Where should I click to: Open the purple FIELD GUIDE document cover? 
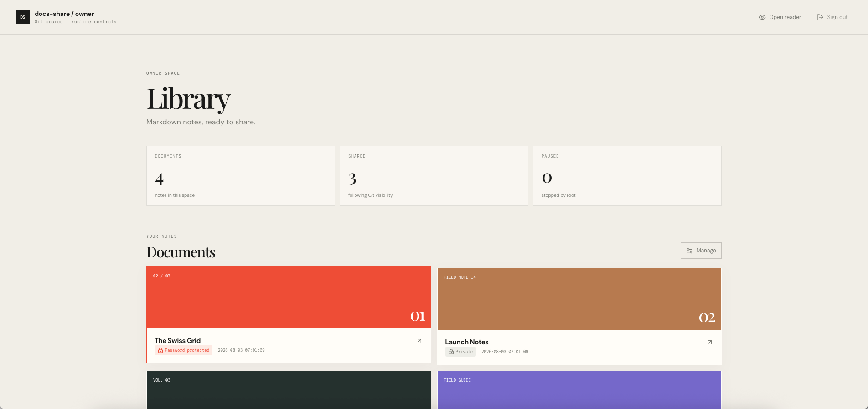coord(579,390)
